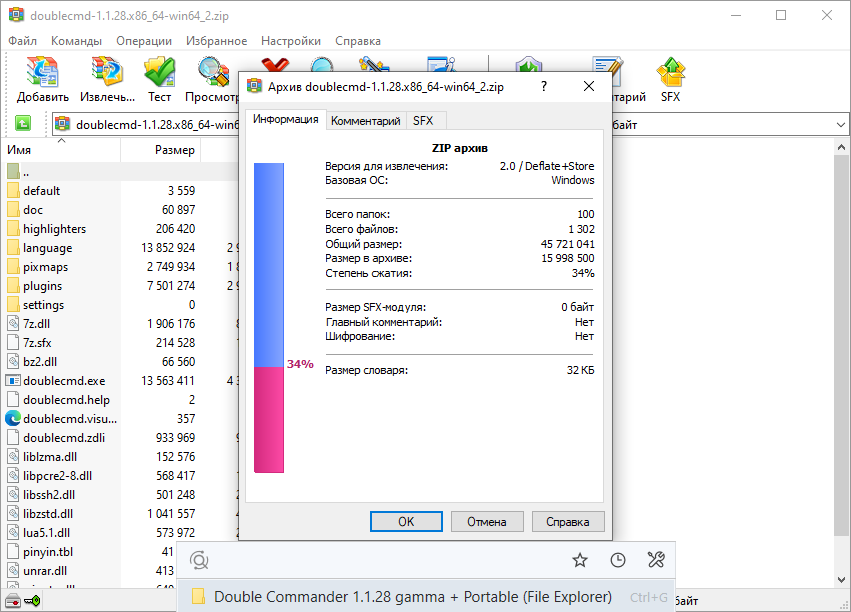Select the Edge icon of doublecmd.visu... file

[13, 418]
